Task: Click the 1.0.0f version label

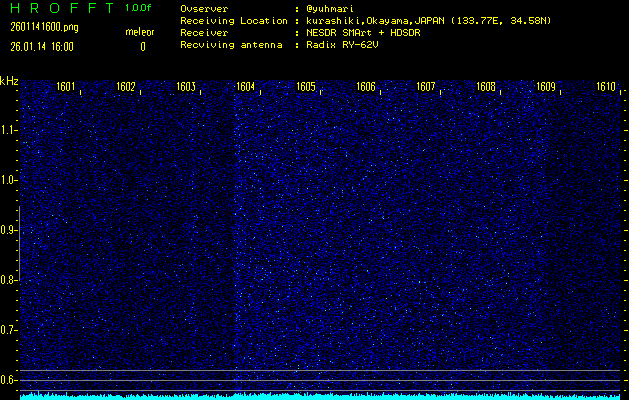Action: click(139, 8)
